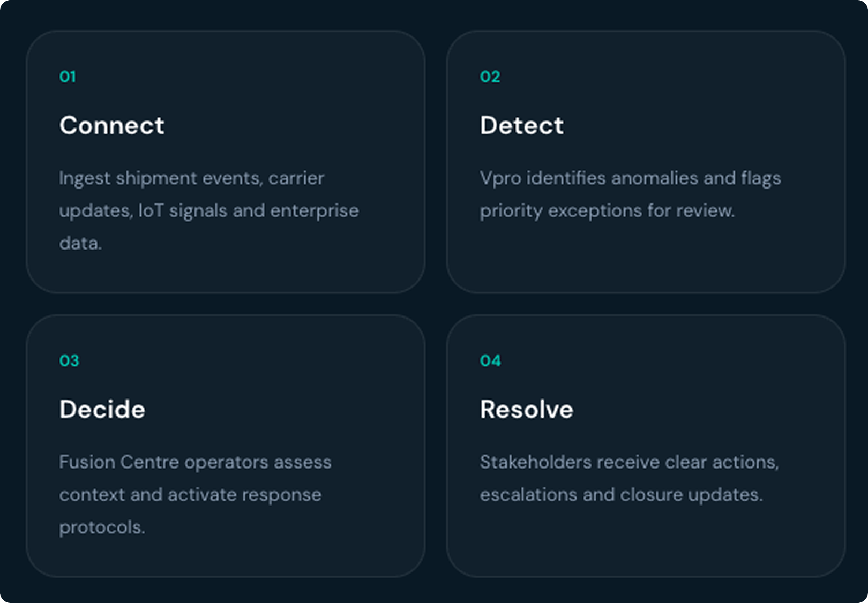Click 'escalations and closure updates' line
Viewport: 868px width, 603px height.
tap(621, 495)
